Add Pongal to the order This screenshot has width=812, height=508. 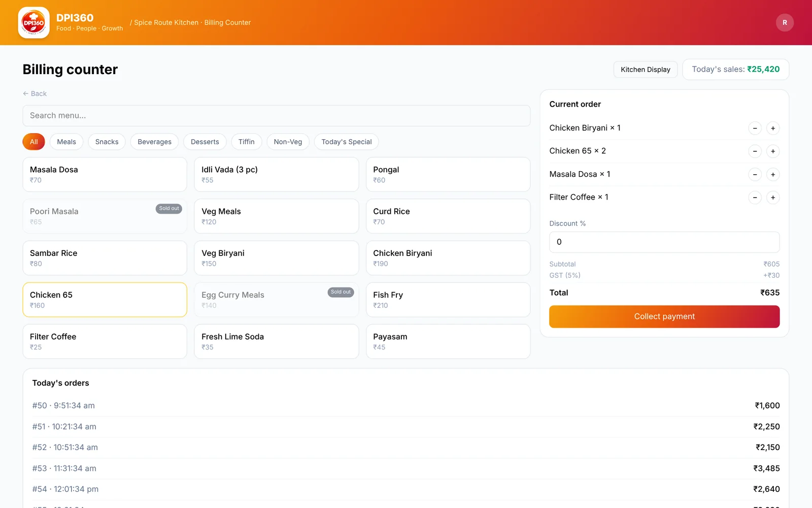click(x=448, y=174)
